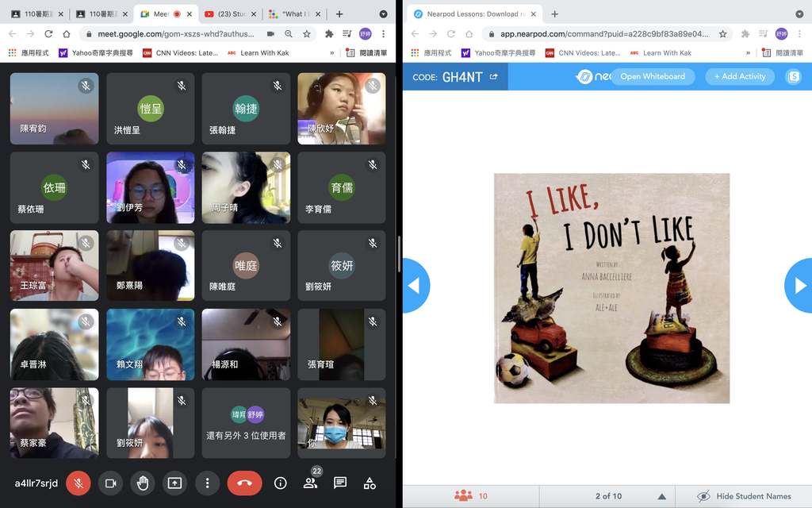Go to the previous Nearpod slide
The height and width of the screenshot is (508, 812).
click(416, 286)
